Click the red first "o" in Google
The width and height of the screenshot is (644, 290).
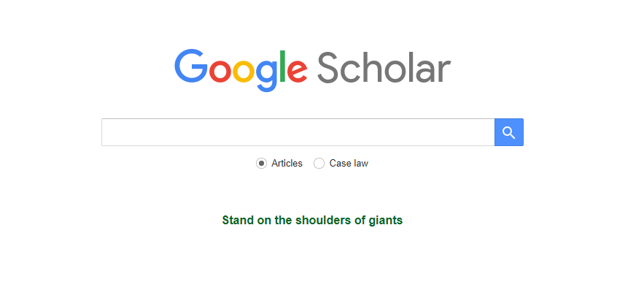[x=220, y=71]
